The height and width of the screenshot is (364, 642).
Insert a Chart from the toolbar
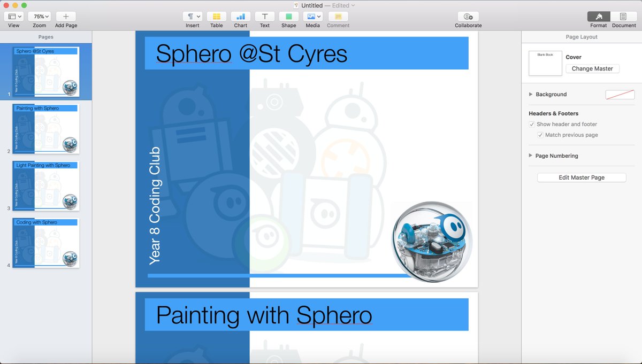pos(241,17)
